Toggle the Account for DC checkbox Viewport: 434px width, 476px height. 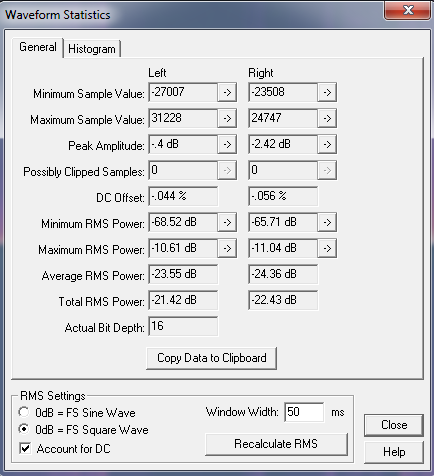click(x=25, y=448)
